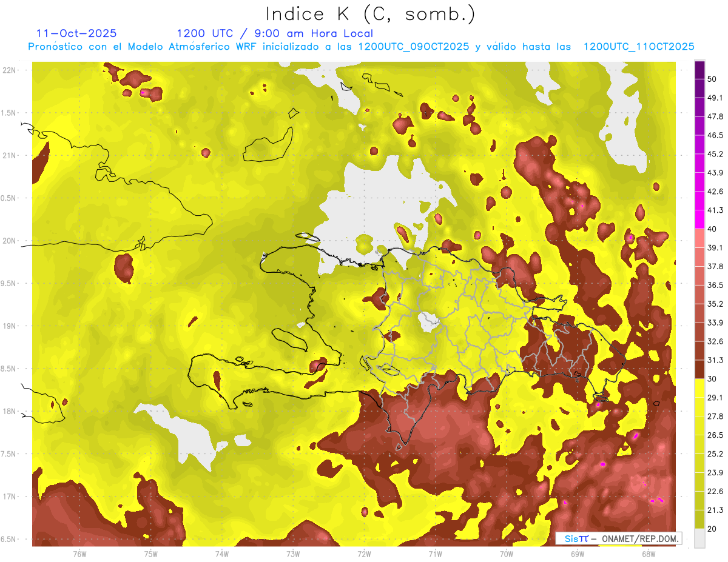This screenshot has height=562, width=728.
Task: Open the ONAMET/REP.DOM. watermark label
Action: pyautogui.click(x=618, y=538)
